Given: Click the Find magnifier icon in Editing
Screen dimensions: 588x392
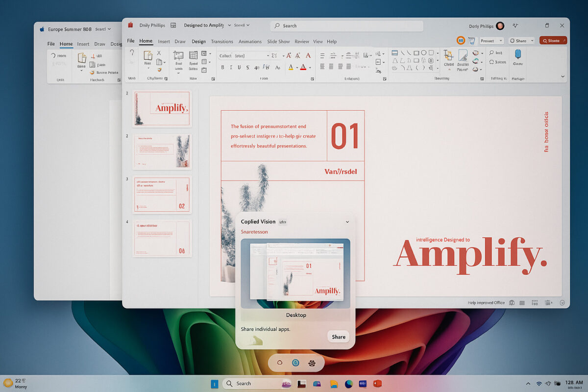Looking at the screenshot, I should 491,53.
